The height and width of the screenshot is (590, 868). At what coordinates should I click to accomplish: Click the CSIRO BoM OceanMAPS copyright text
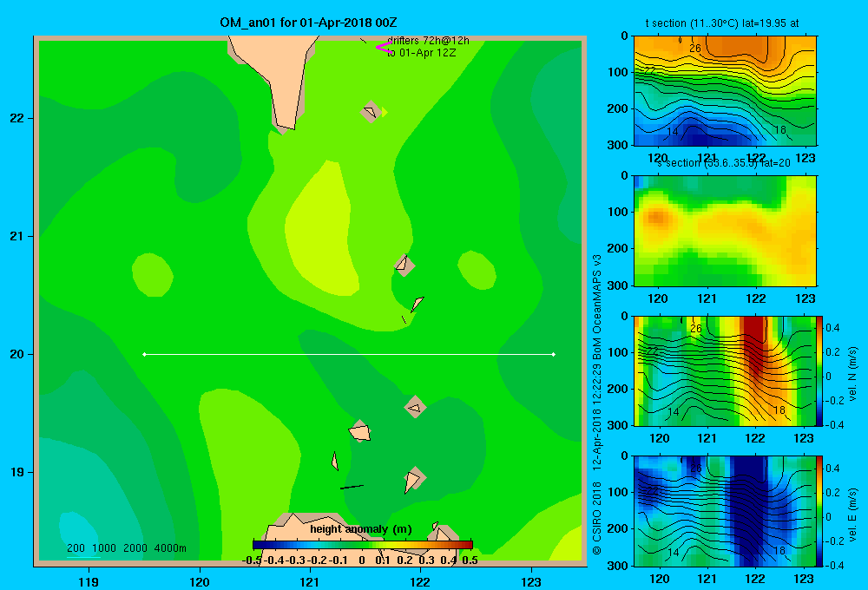pyautogui.click(x=597, y=404)
